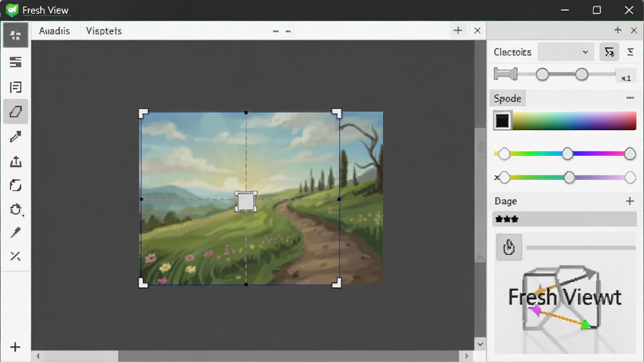Image resolution: width=644 pixels, height=362 pixels.
Task: Click the hand pointer tool button
Action: [x=509, y=247]
